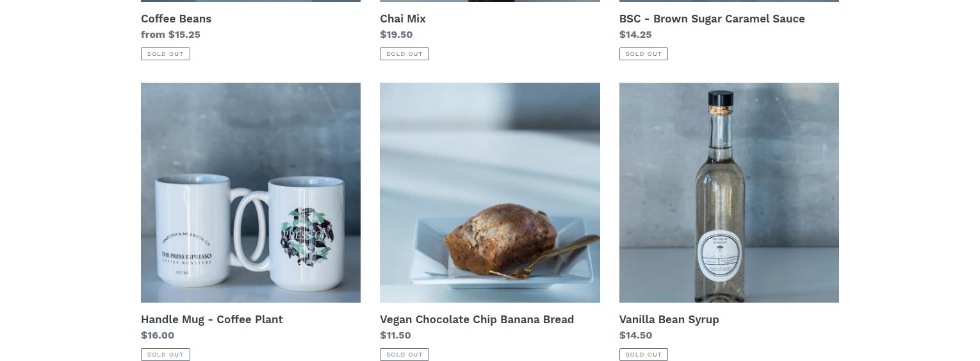The height and width of the screenshot is (361, 980).
Task: Click Sold Out badge under Coffee Beans
Action: [x=165, y=54]
